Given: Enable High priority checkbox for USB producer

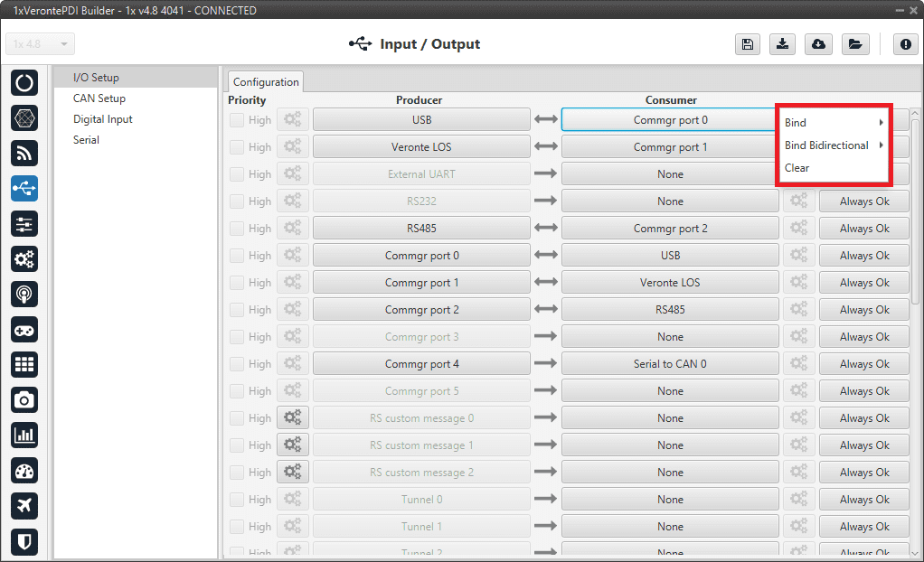Looking at the screenshot, I should (237, 120).
